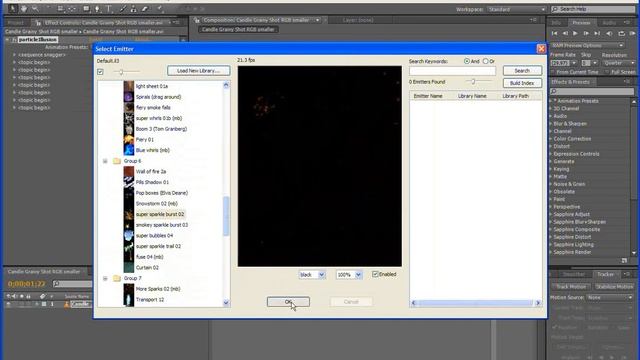Collapse the Group 6 tree node

click(x=105, y=161)
